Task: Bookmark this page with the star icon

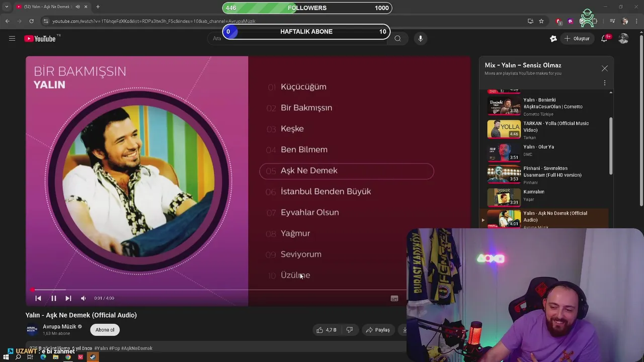Action: pos(541,21)
